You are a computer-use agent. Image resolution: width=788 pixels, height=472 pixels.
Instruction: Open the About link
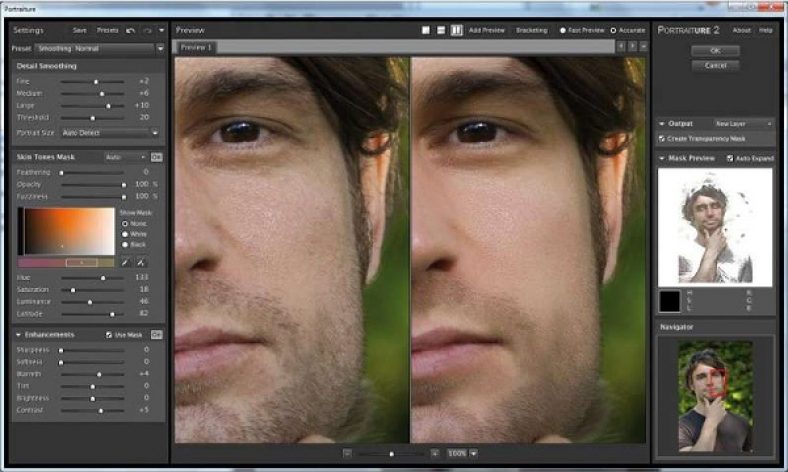[x=741, y=30]
